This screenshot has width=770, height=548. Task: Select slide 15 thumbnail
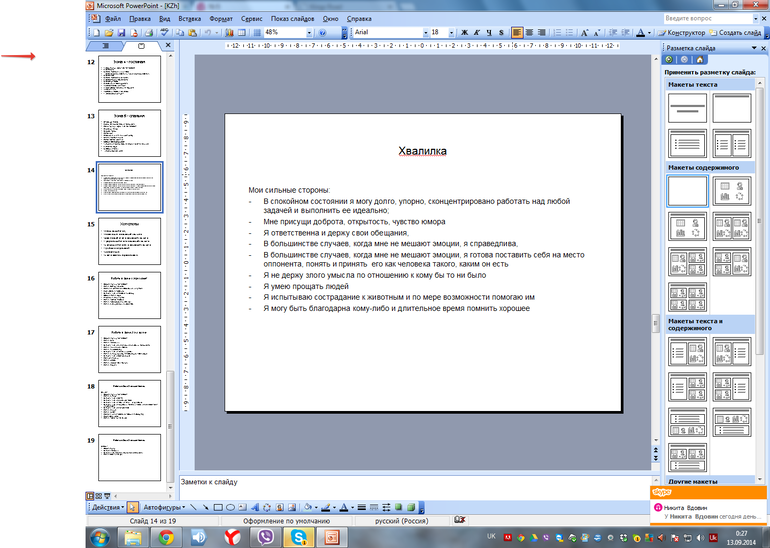point(130,241)
